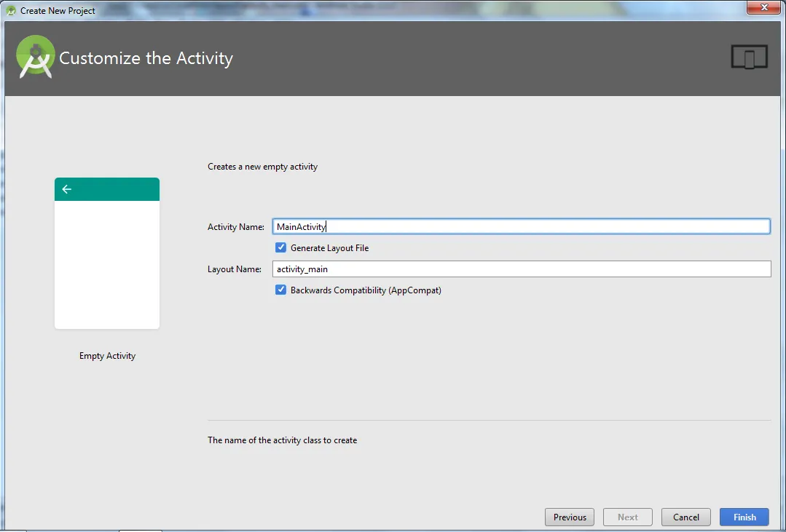This screenshot has height=532, width=786.
Task: Click the phone and tablet form factor icon
Action: pyautogui.click(x=749, y=57)
